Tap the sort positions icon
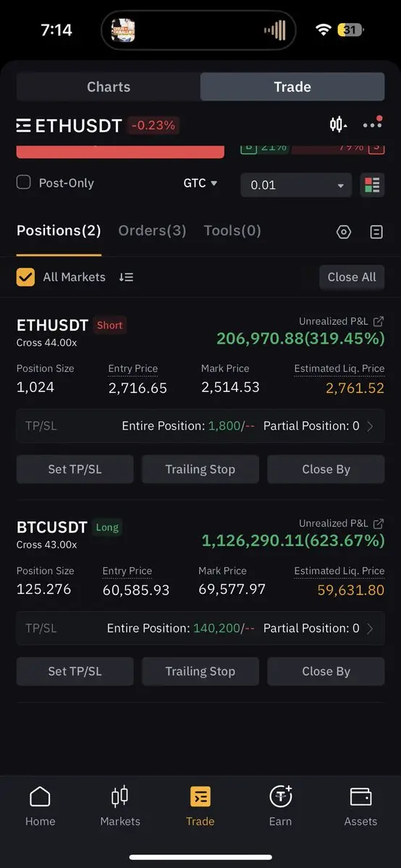This screenshot has height=868, width=401. [x=126, y=277]
